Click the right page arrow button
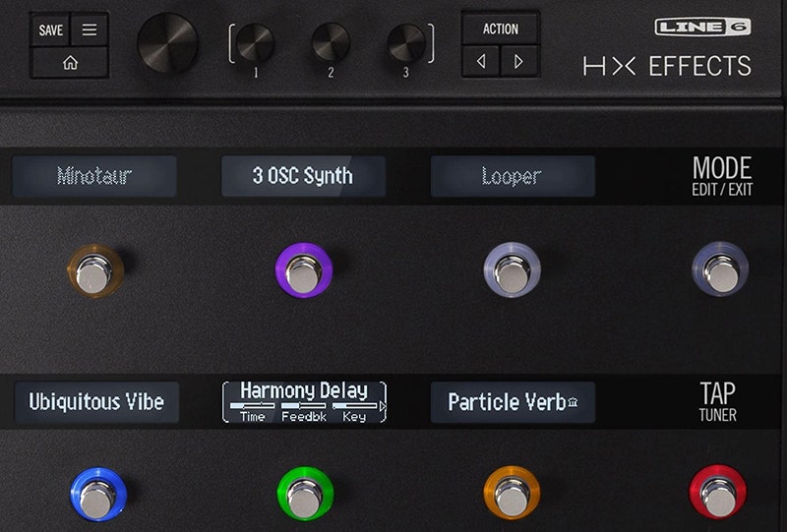The image size is (787, 532). coord(519,61)
